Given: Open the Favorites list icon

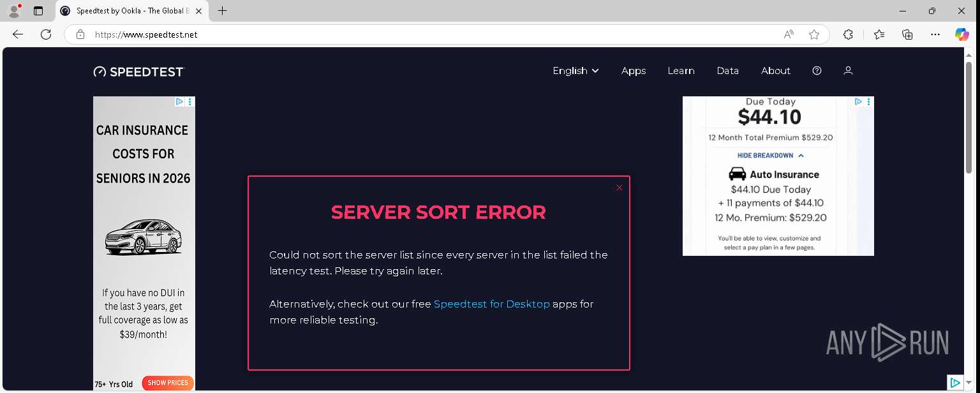Looking at the screenshot, I should tap(879, 34).
